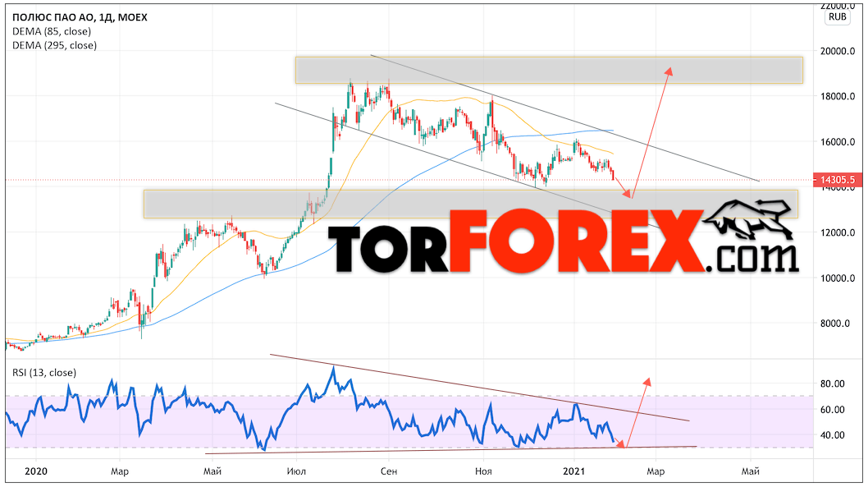The height and width of the screenshot is (487, 868).
Task: Click the Ноя time axis label
Action: [483, 471]
